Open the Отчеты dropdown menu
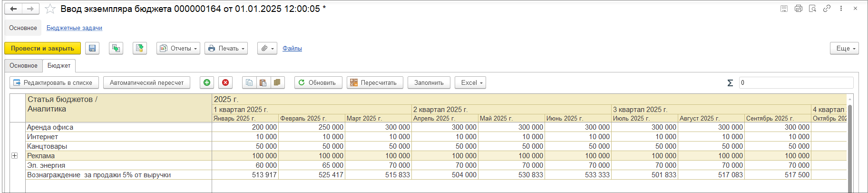This screenshot has height=193, width=868. point(178,48)
